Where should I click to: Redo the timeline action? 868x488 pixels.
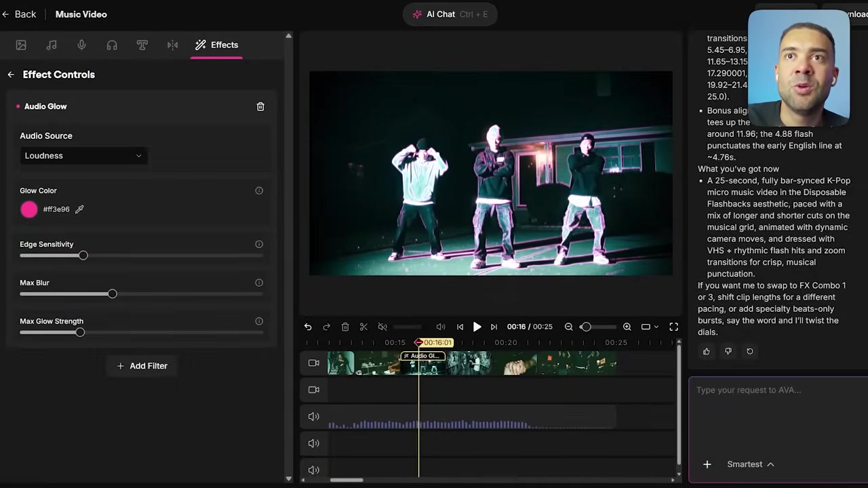(x=326, y=327)
